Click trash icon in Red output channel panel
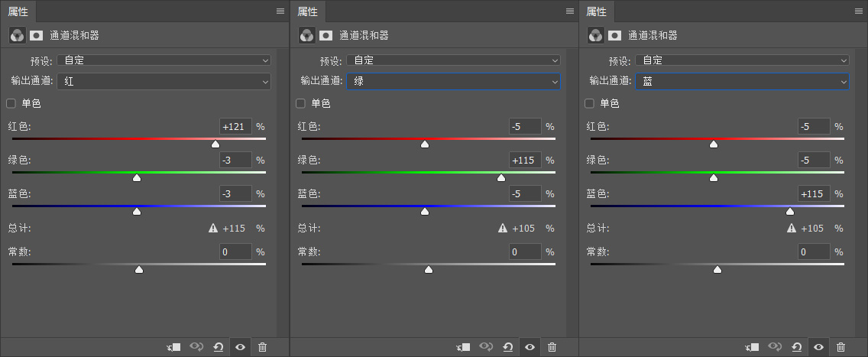 click(x=262, y=347)
